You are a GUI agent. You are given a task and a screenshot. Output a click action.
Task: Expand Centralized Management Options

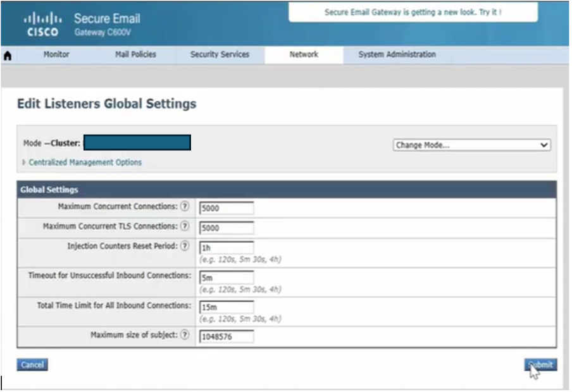[85, 162]
